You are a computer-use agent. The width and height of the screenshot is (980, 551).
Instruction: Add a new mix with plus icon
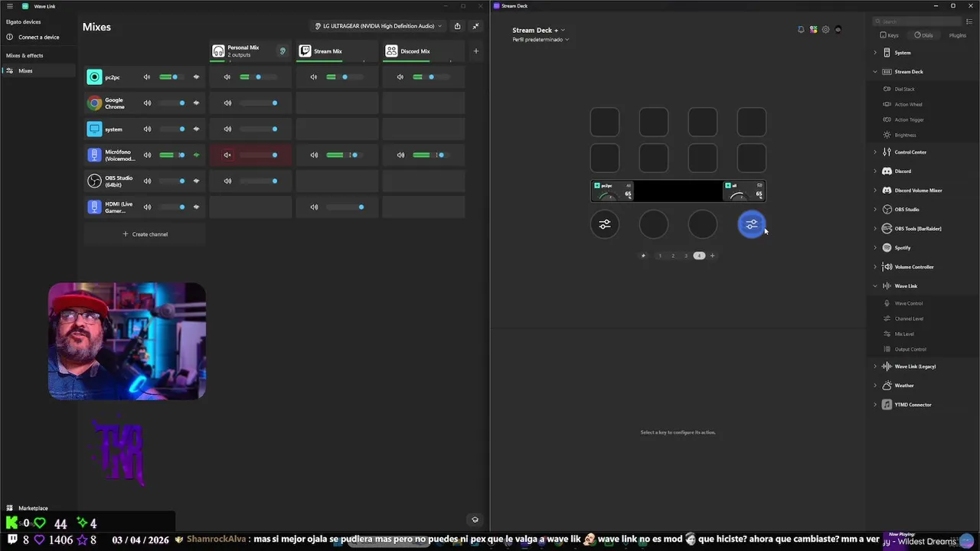click(475, 51)
